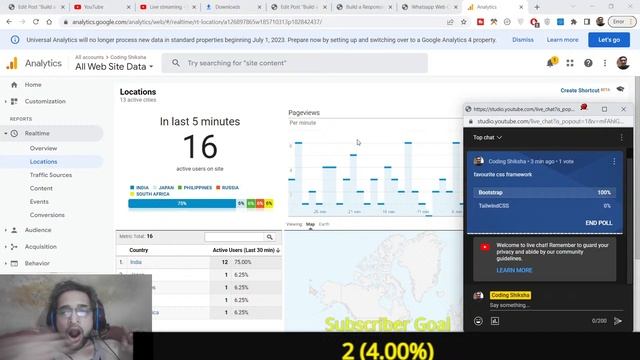The width and height of the screenshot is (640, 360).
Task: Click the info icon in the banner
Action: (x=15, y=40)
